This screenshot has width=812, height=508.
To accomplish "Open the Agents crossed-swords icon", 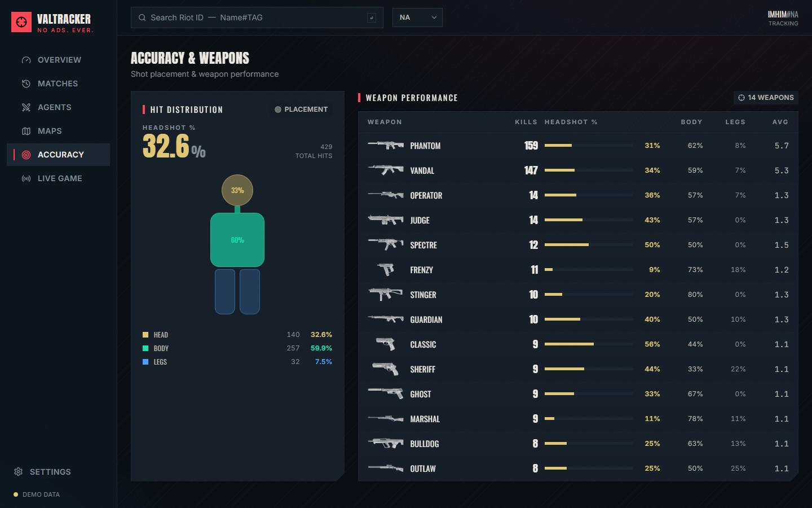I will click(x=26, y=107).
